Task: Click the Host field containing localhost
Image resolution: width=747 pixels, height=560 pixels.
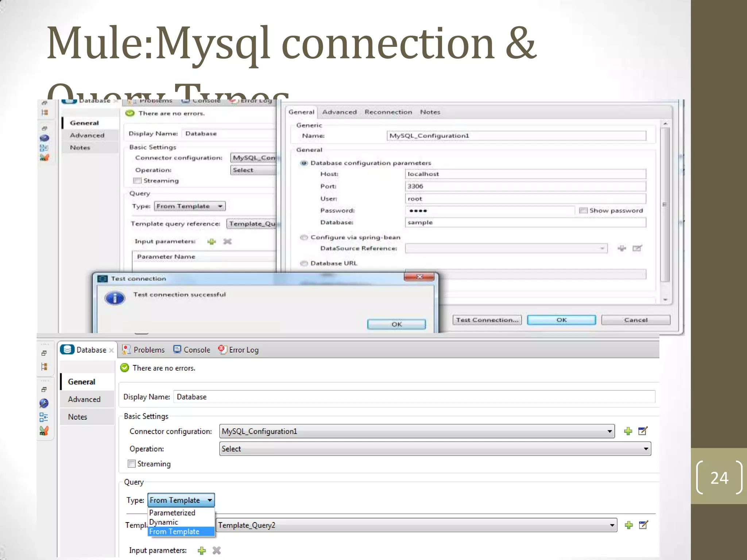Action: 525,174
